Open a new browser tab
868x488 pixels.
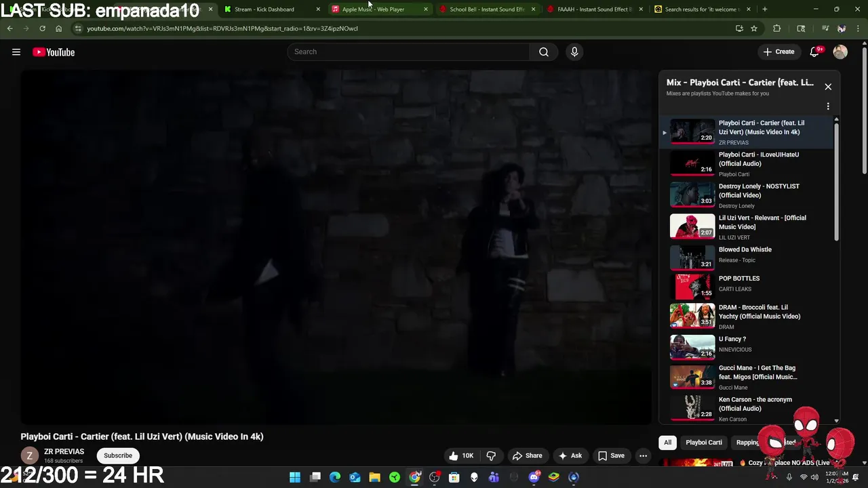pyautogui.click(x=764, y=9)
